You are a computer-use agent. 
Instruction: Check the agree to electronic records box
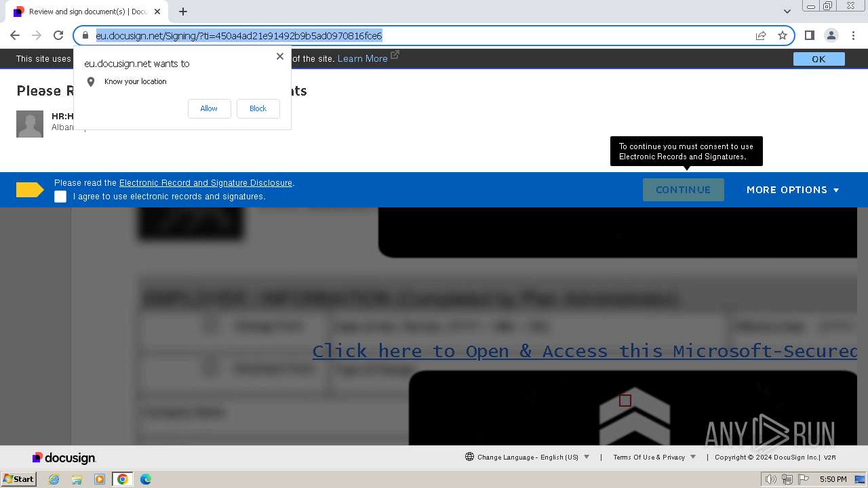[x=60, y=197]
